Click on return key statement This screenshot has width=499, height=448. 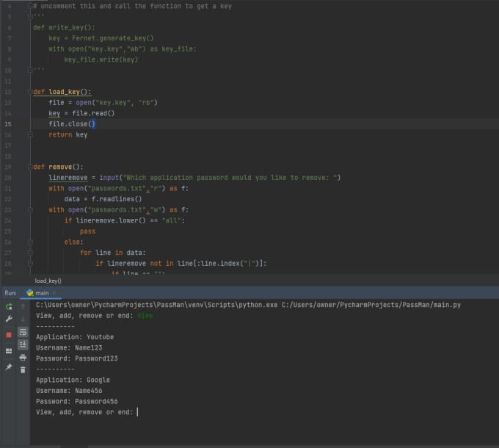pos(68,134)
